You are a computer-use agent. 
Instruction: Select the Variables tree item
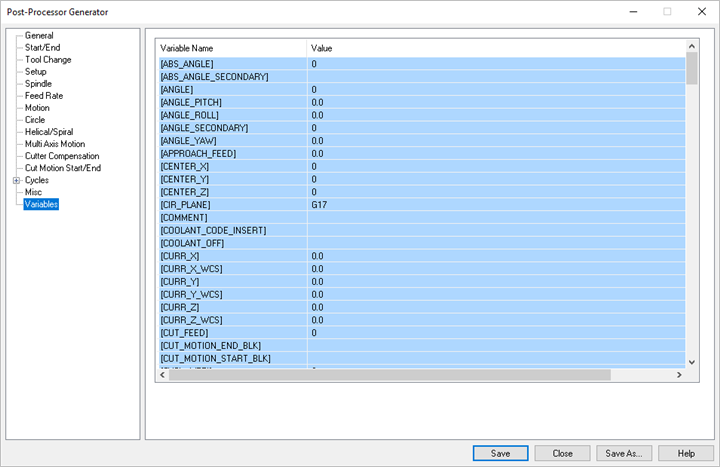[x=41, y=204]
